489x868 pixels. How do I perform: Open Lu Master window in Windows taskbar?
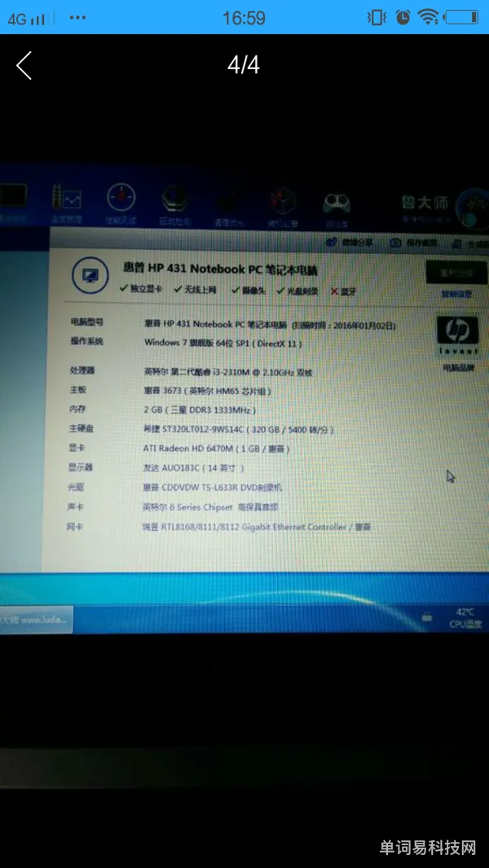click(x=36, y=620)
